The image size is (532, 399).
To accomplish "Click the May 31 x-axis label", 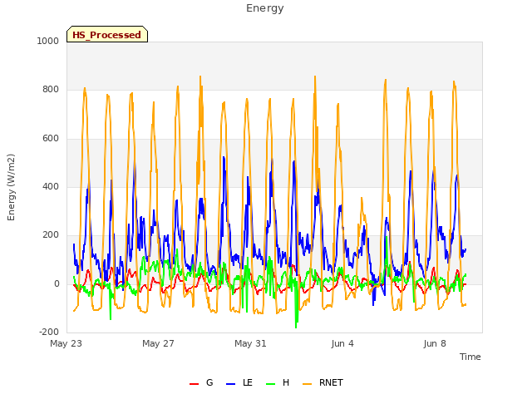I will coord(250,343).
